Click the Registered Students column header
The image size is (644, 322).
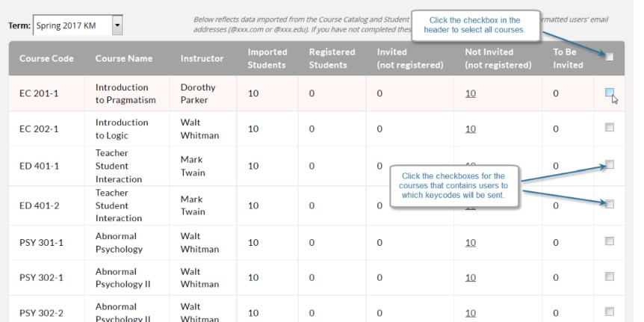(328, 58)
